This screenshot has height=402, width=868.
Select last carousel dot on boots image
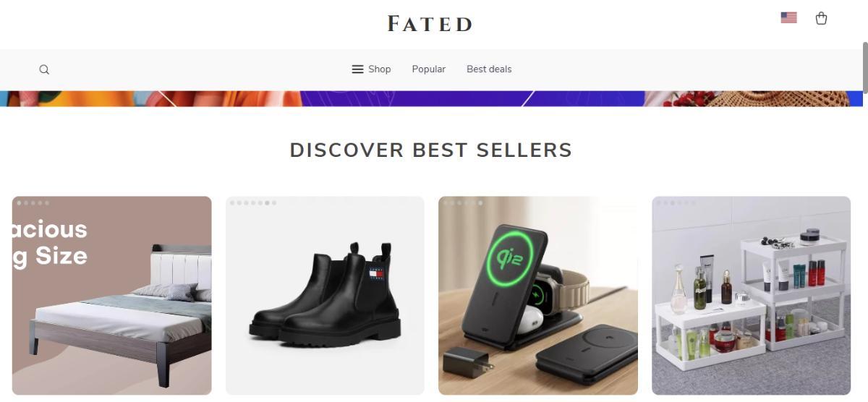pyautogui.click(x=274, y=203)
